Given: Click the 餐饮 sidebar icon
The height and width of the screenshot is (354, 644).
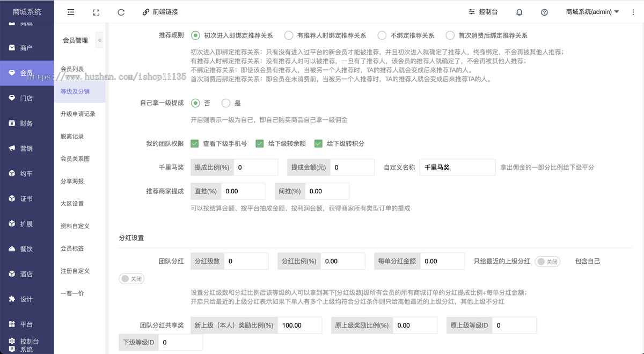Looking at the screenshot, I should click(x=12, y=249).
